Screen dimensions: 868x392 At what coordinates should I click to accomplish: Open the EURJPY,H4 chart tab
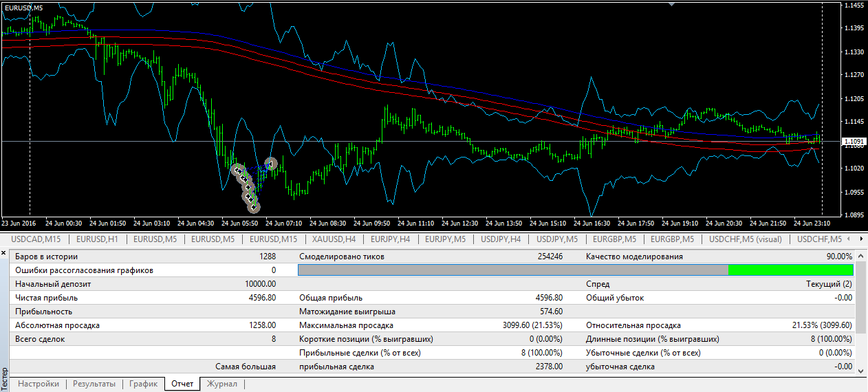tap(390, 239)
